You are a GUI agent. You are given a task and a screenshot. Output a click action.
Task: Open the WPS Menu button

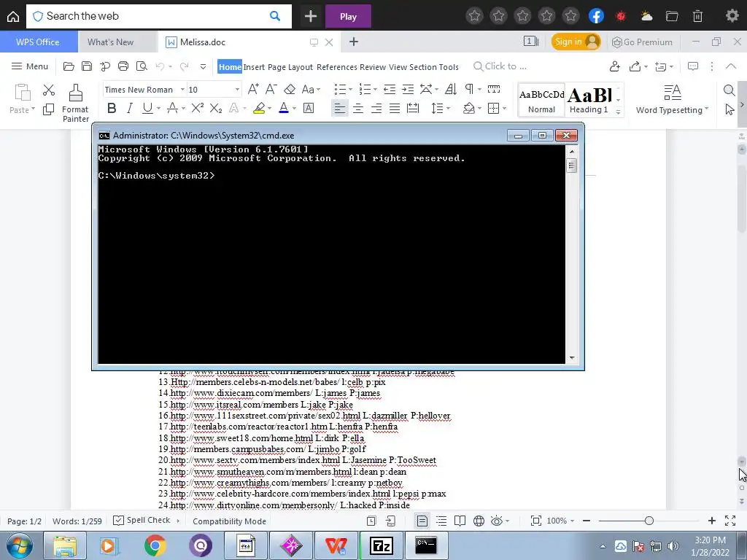click(30, 66)
